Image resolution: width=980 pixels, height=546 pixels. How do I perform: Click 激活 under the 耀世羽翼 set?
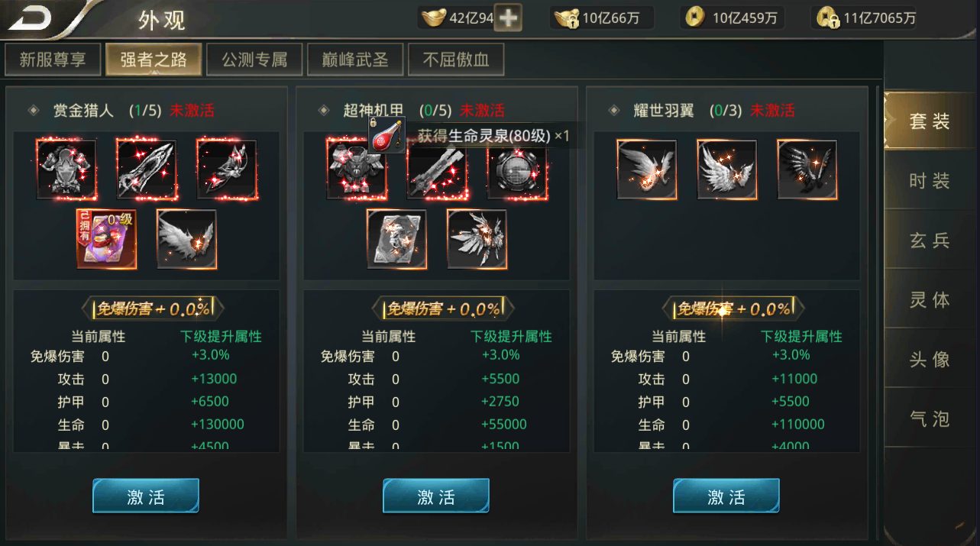point(726,497)
